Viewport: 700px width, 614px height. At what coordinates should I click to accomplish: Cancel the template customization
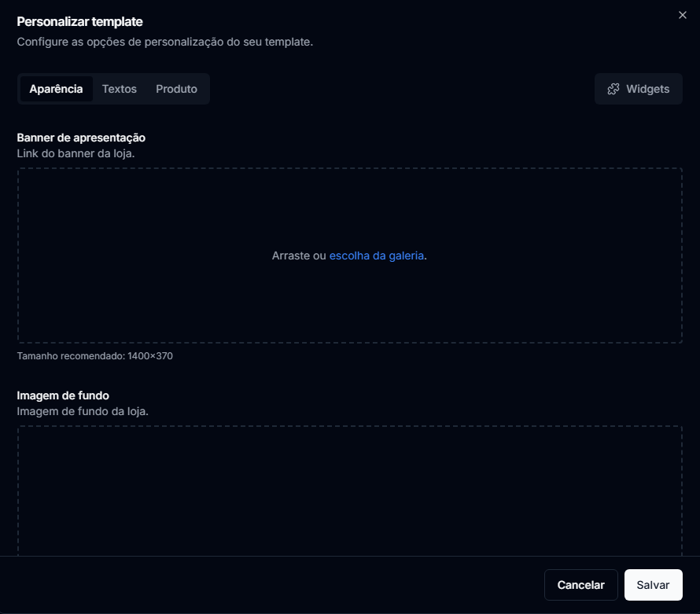[x=580, y=585]
